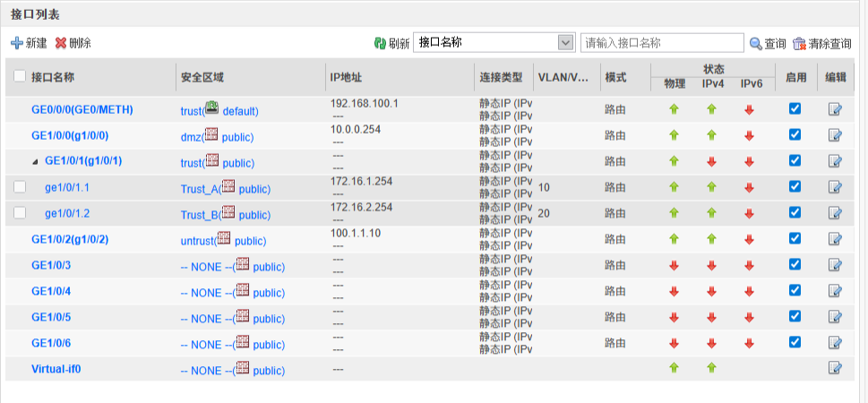The height and width of the screenshot is (403, 868).
Task: Click edit icon in Virtual-if0 row
Action: [x=835, y=366]
